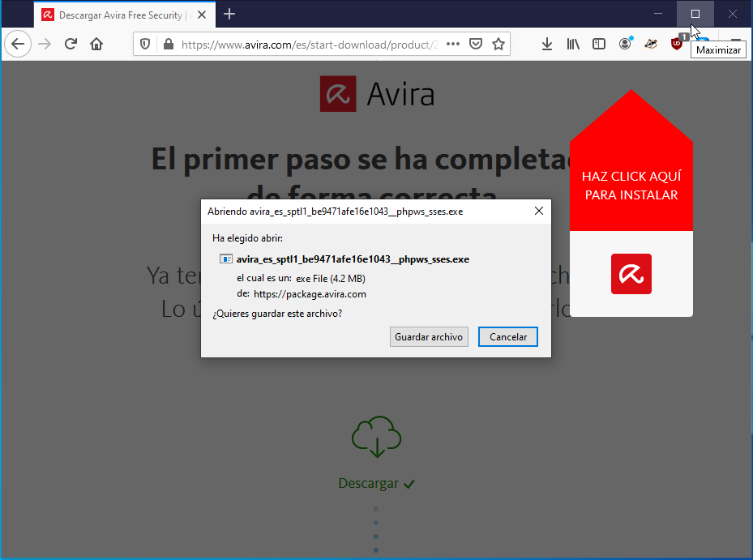The height and width of the screenshot is (560, 753).
Task: Click Cancelar in the download dialog
Action: point(508,336)
